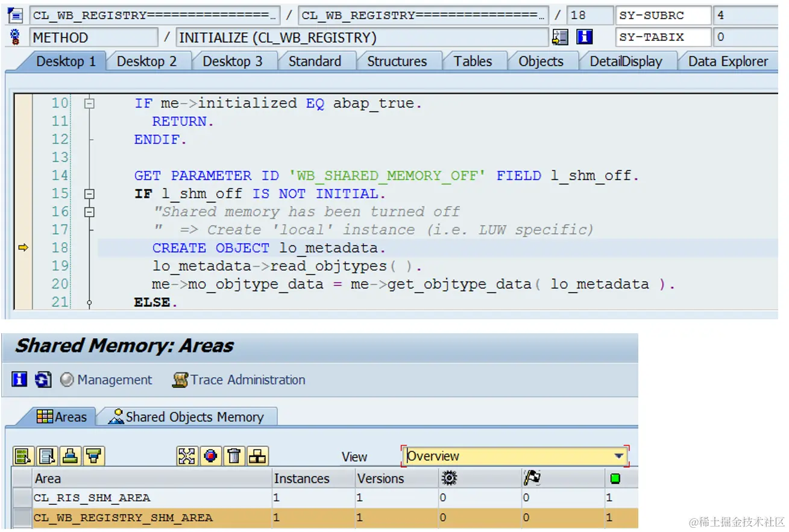Click the INITIALIZE (CL_WB_REGISTRY) field

pos(362,37)
